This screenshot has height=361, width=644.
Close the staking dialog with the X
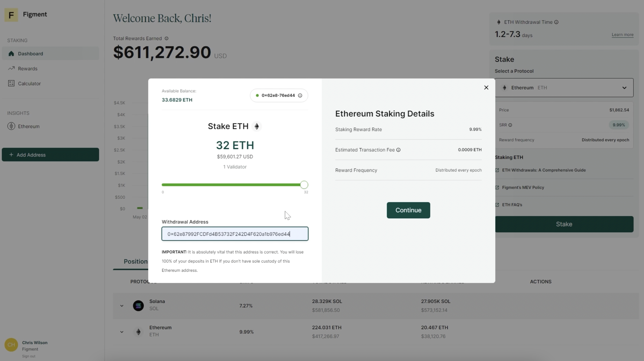tap(486, 87)
